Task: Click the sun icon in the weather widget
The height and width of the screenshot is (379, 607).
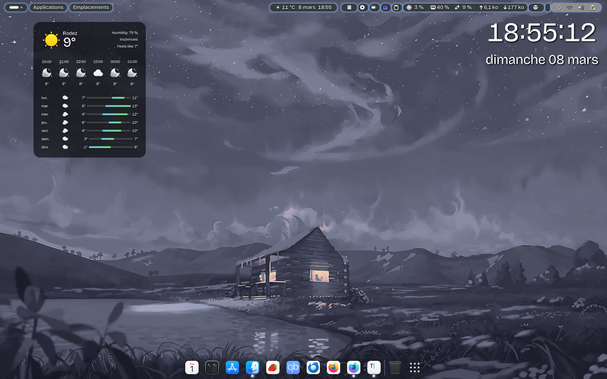Action: (x=51, y=40)
